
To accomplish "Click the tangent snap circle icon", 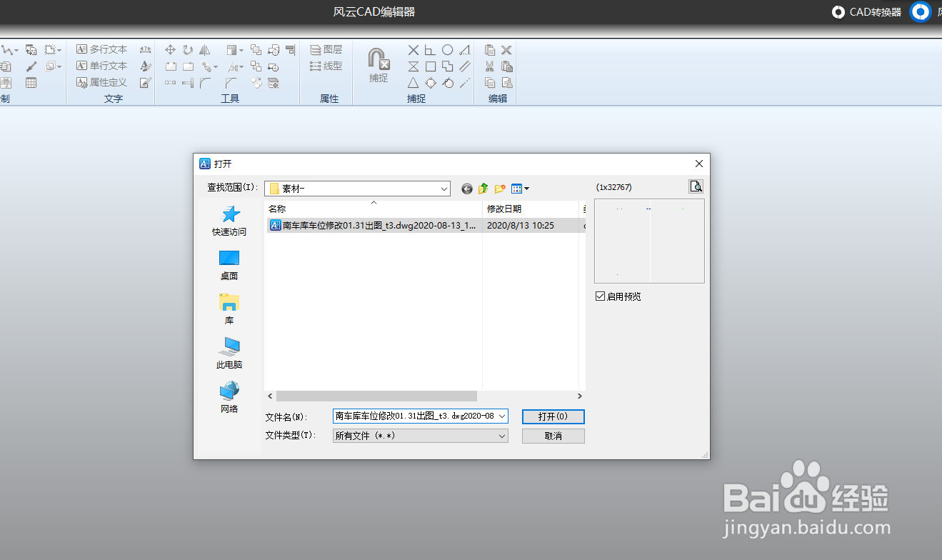I will [447, 83].
